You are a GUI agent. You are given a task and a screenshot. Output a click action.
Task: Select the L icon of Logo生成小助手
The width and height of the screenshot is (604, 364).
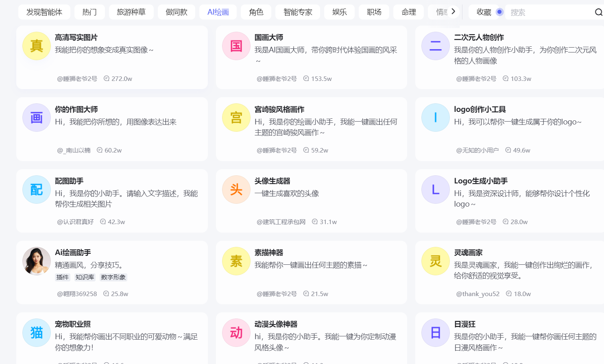[435, 189]
